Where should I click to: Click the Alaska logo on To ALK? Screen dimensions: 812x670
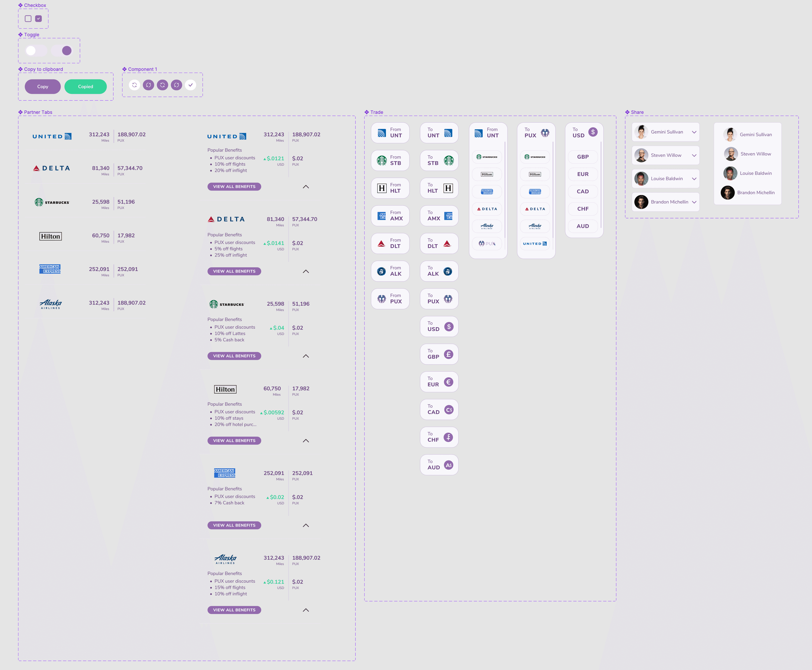pyautogui.click(x=448, y=271)
